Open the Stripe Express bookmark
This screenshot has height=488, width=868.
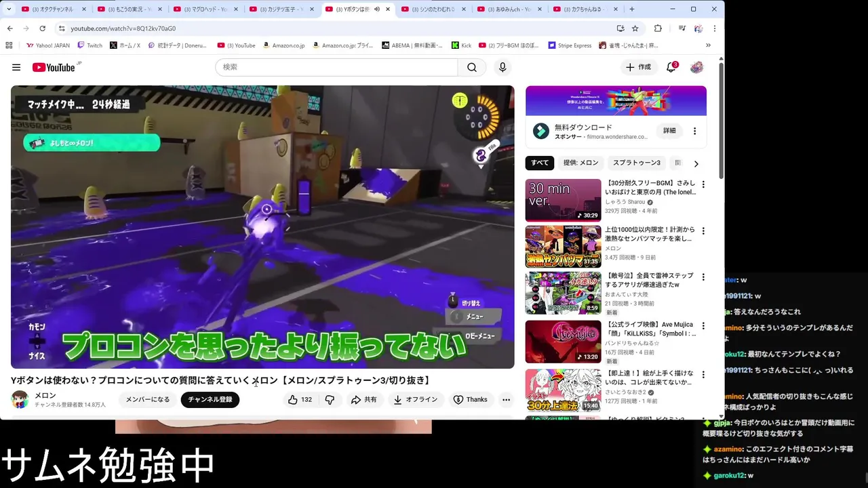point(570,45)
